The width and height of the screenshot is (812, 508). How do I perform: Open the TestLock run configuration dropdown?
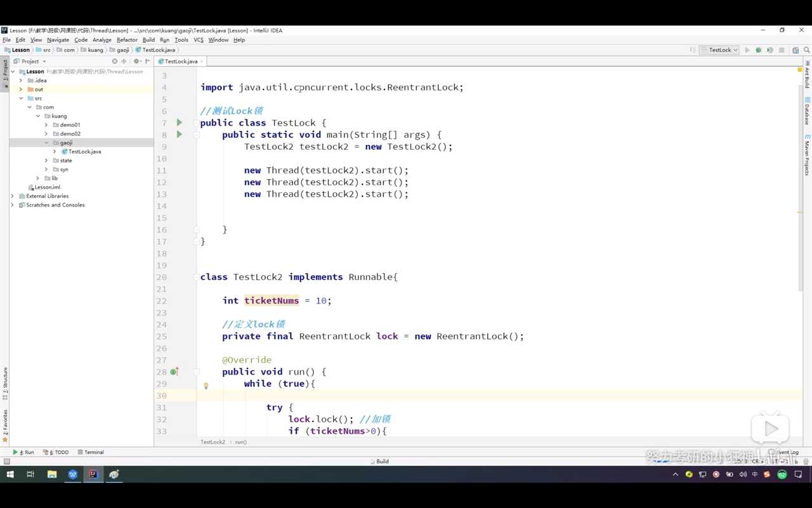[719, 50]
